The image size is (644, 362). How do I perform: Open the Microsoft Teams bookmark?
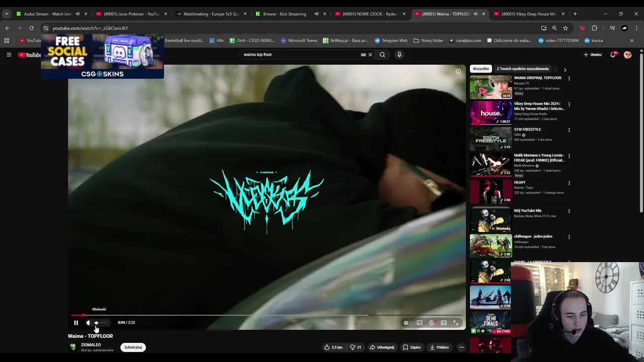click(x=299, y=40)
